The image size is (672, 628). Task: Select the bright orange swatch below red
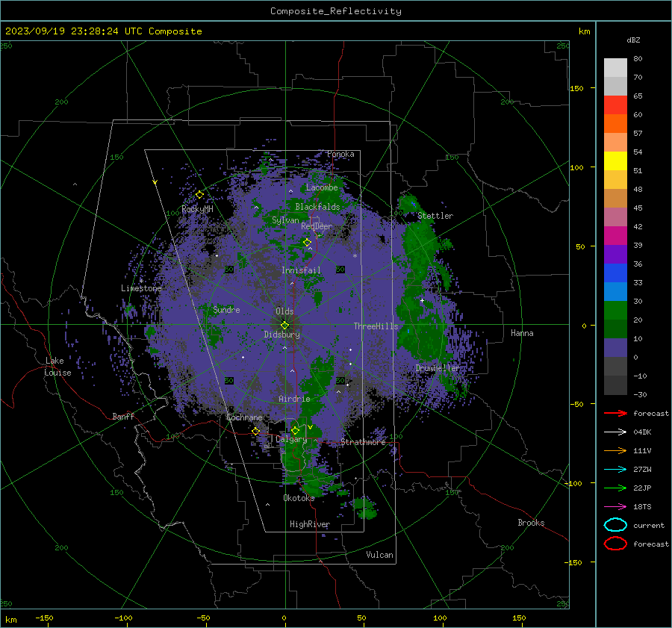click(x=615, y=124)
